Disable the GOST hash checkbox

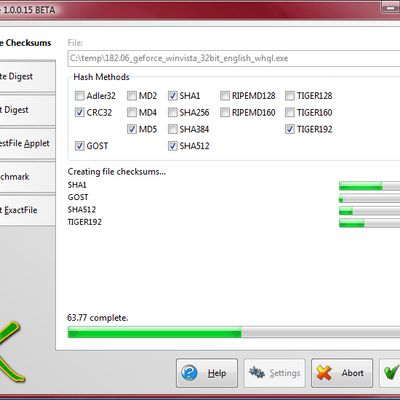(79, 146)
